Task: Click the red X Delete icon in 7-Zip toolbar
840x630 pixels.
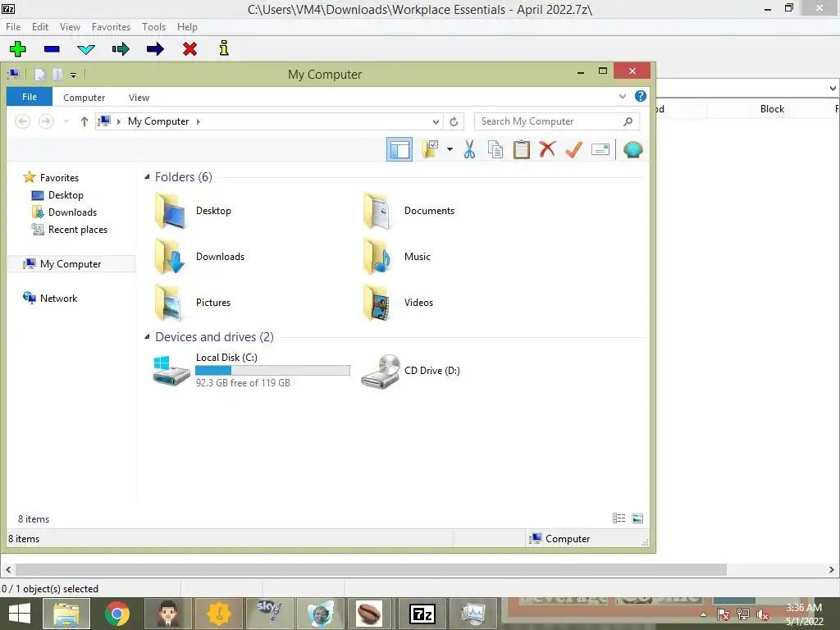Action: point(189,48)
